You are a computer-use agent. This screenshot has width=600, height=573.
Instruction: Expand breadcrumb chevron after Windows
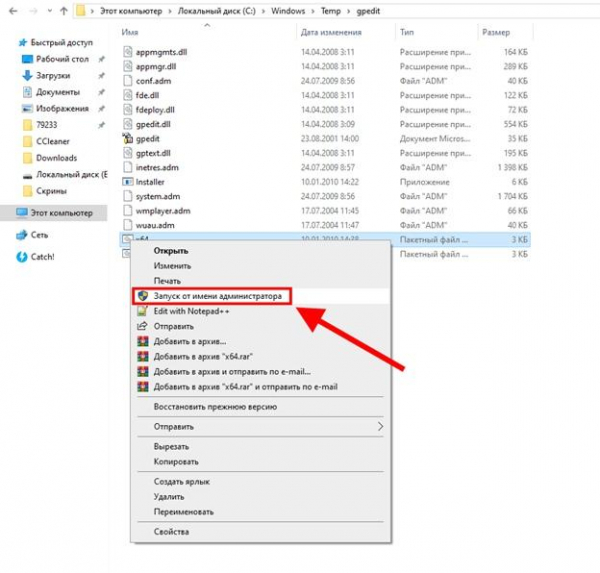tap(313, 11)
